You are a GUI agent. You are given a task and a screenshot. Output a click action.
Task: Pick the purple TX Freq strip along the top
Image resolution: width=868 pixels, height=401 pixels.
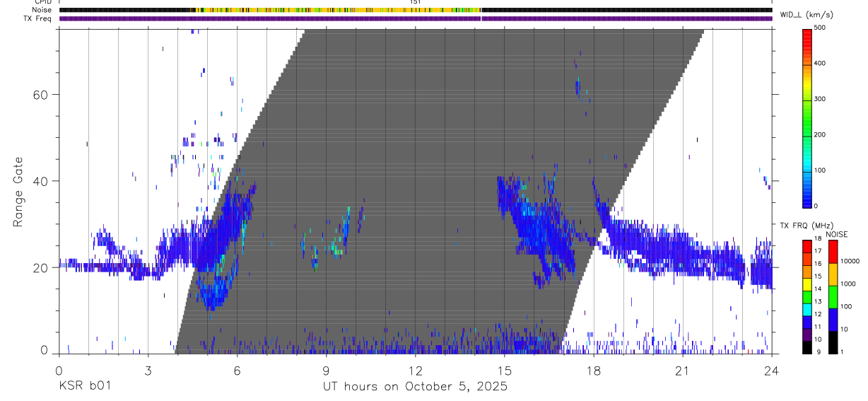tap(416, 18)
